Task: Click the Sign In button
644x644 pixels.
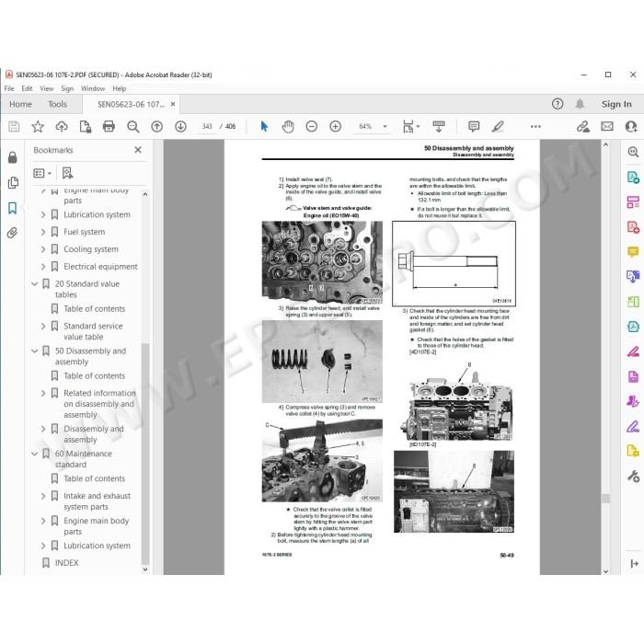Action: (x=616, y=104)
